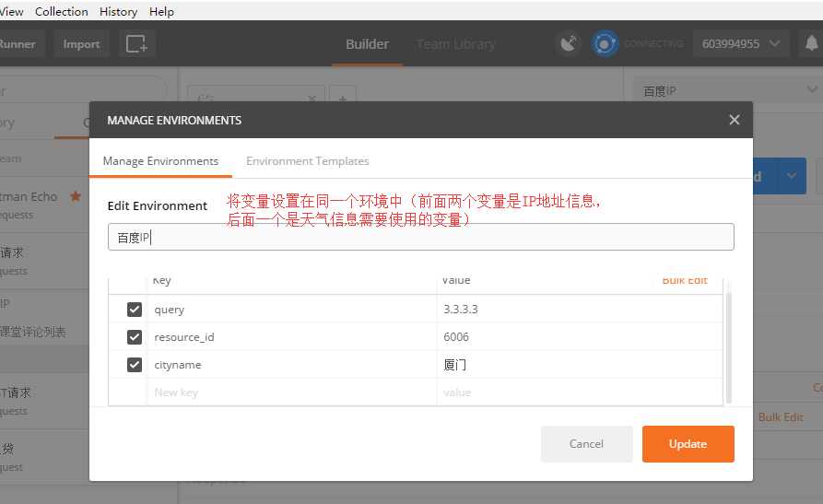Uncheck the query variable checkbox

pyautogui.click(x=135, y=310)
